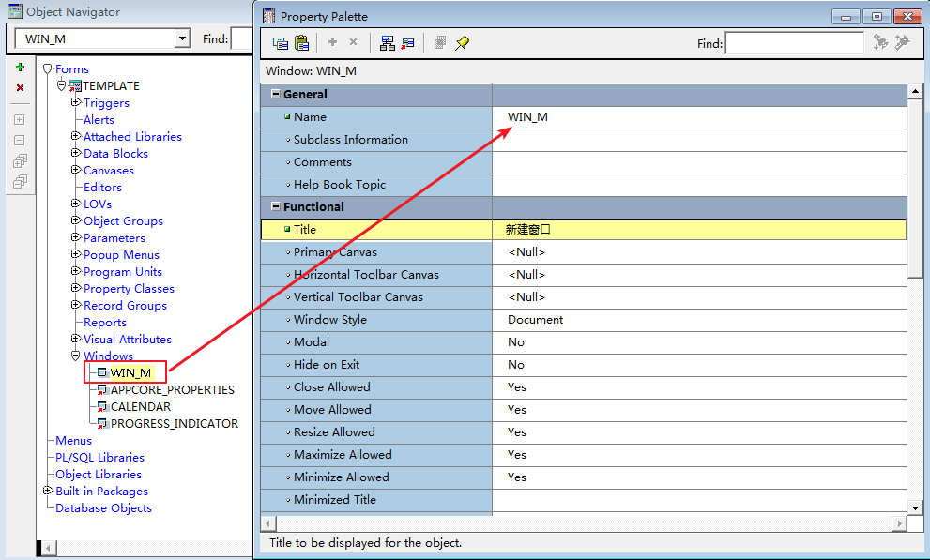Click the Property Palette Find input field

(794, 43)
